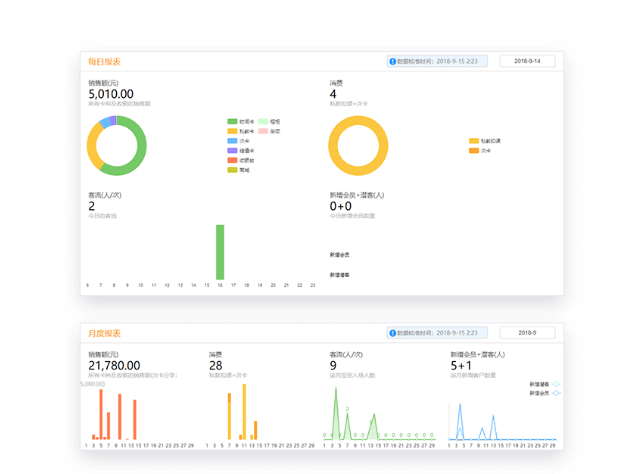The width and height of the screenshot is (620, 474).
Task: Toggle the dark green legend swatch in sales chart
Action: (x=232, y=121)
